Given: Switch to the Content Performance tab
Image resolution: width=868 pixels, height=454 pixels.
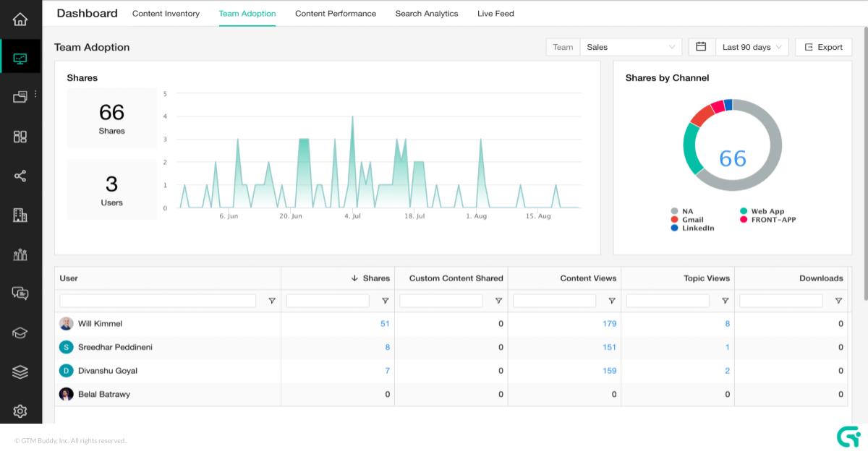Looking at the screenshot, I should [x=336, y=13].
